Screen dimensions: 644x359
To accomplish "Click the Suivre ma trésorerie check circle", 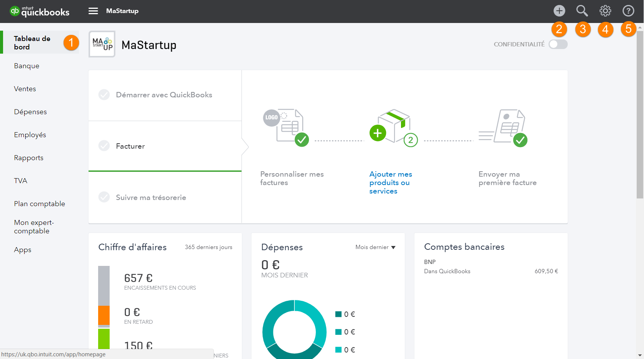I will 104,197.
